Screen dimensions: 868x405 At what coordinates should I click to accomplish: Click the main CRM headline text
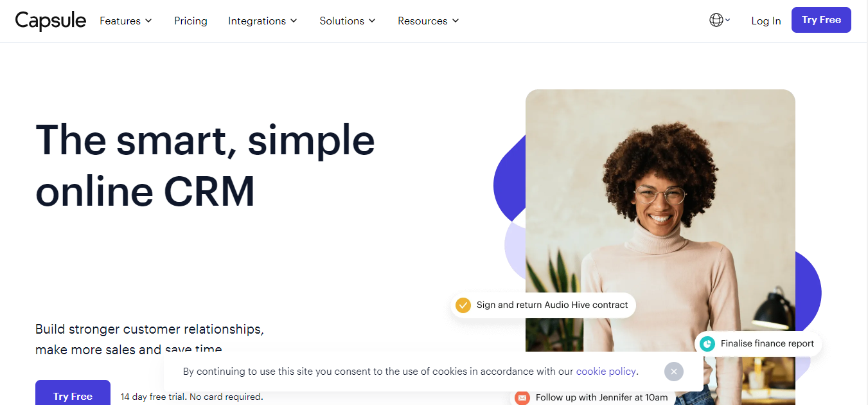coord(205,165)
